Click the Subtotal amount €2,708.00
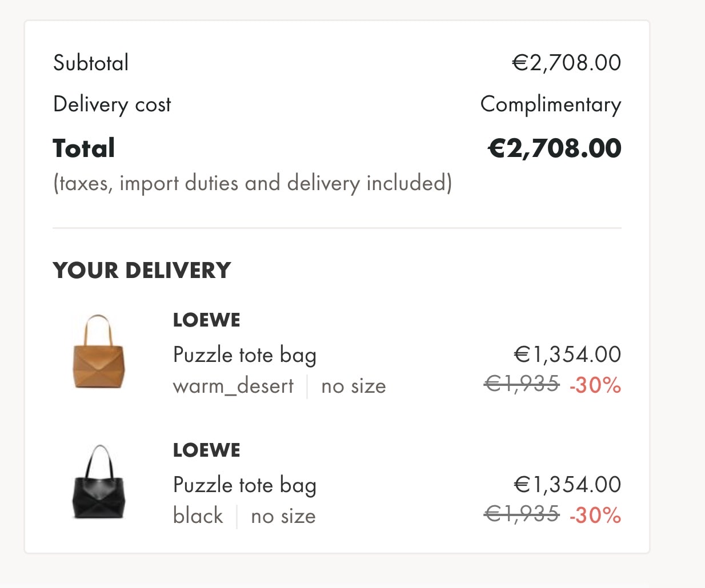 tap(566, 63)
